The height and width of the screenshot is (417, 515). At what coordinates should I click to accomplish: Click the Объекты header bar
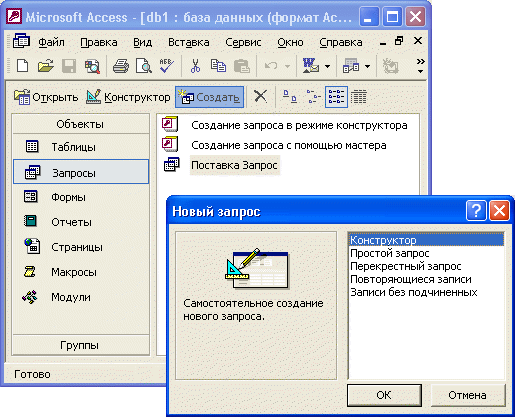click(x=80, y=124)
